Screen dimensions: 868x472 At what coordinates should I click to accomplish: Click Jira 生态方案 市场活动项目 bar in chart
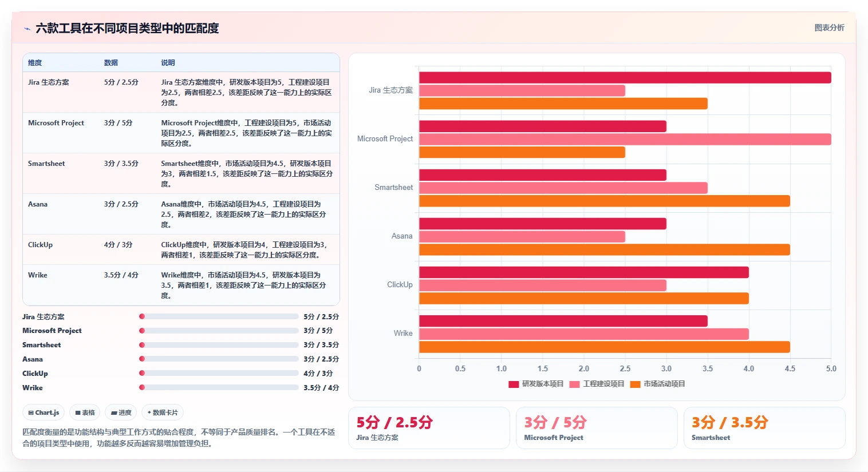[563, 104]
